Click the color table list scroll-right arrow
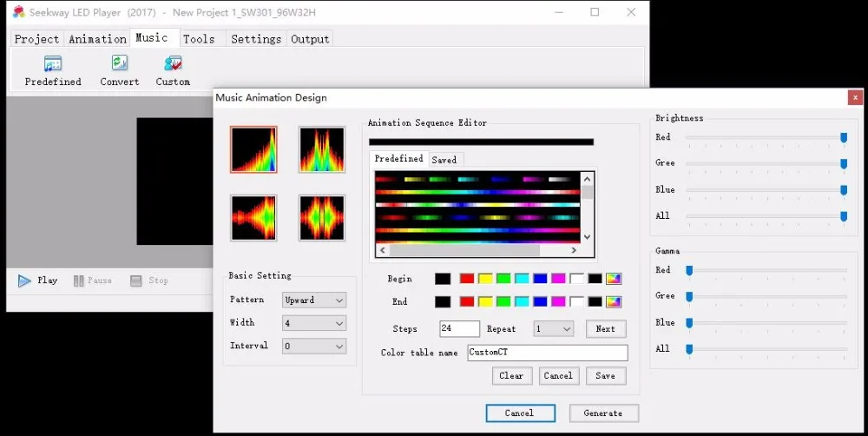 pos(574,250)
